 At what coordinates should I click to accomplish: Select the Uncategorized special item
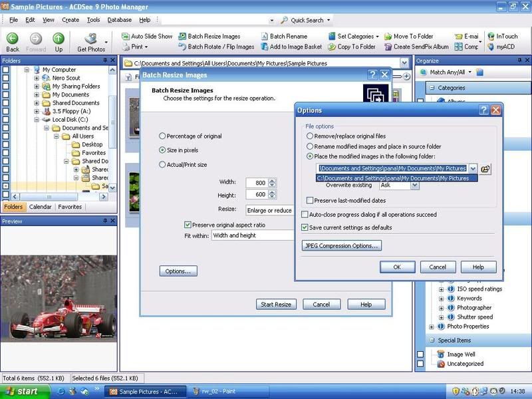(460, 364)
